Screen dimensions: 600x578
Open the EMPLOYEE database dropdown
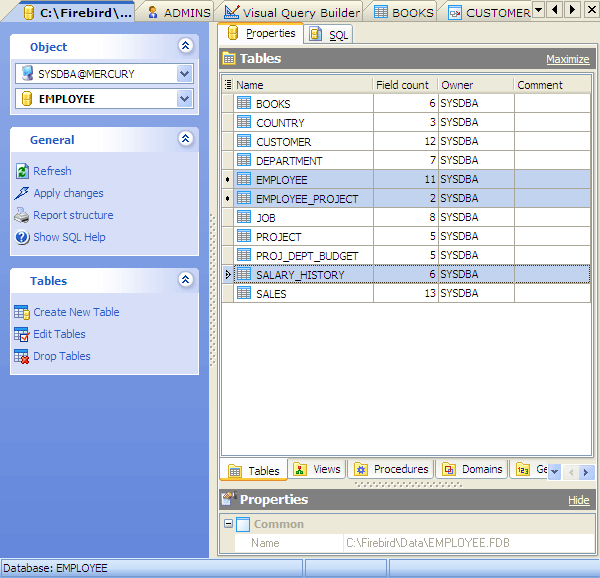184,99
